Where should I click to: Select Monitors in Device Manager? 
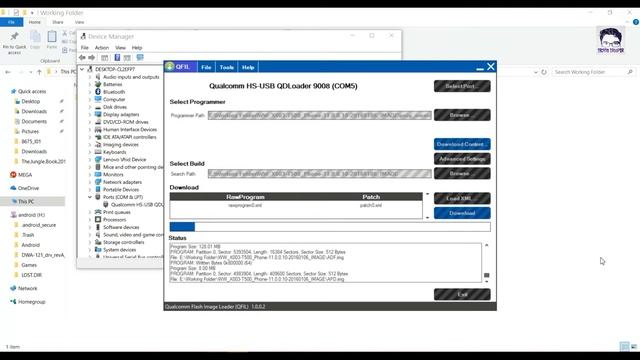(x=113, y=175)
